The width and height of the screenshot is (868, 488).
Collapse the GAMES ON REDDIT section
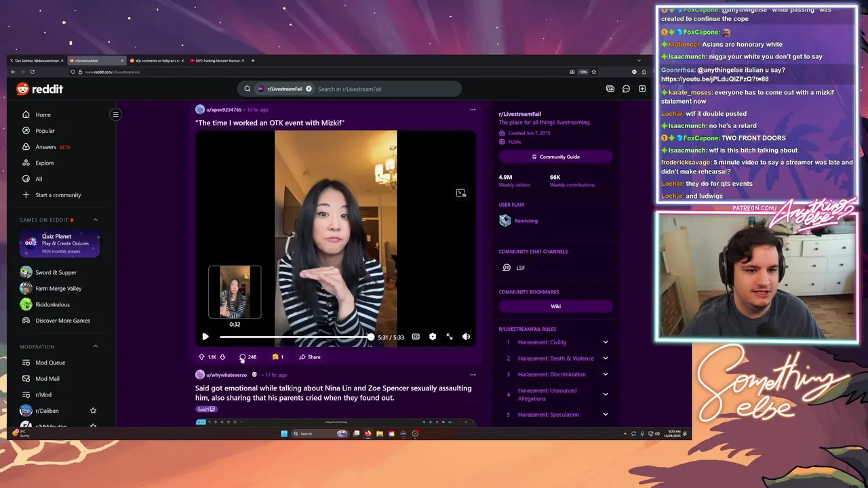pyautogui.click(x=95, y=220)
